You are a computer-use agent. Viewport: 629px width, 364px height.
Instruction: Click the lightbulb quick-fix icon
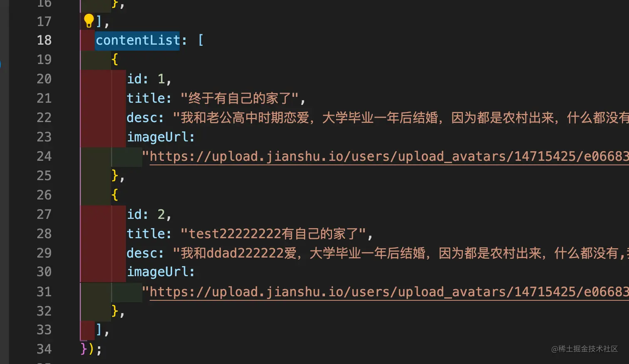click(x=89, y=21)
